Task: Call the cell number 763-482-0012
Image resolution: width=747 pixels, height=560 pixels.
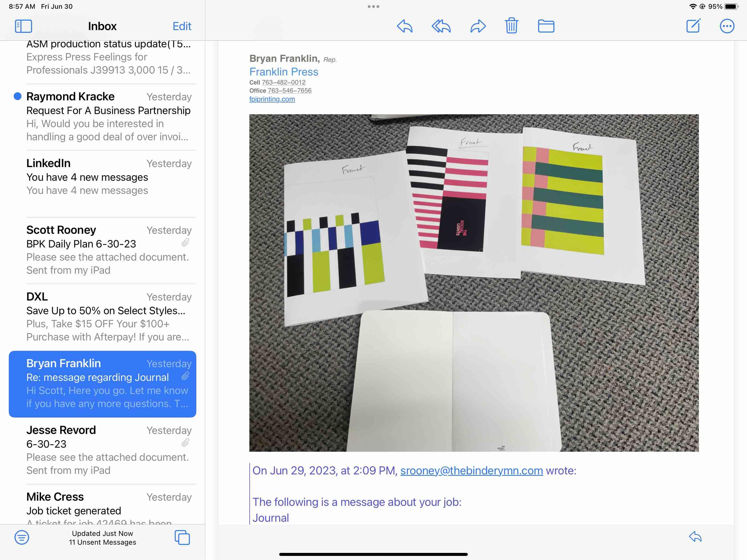Action: (283, 82)
